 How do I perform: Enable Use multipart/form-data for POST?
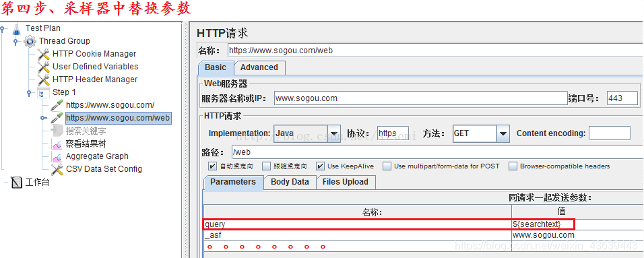(387, 166)
